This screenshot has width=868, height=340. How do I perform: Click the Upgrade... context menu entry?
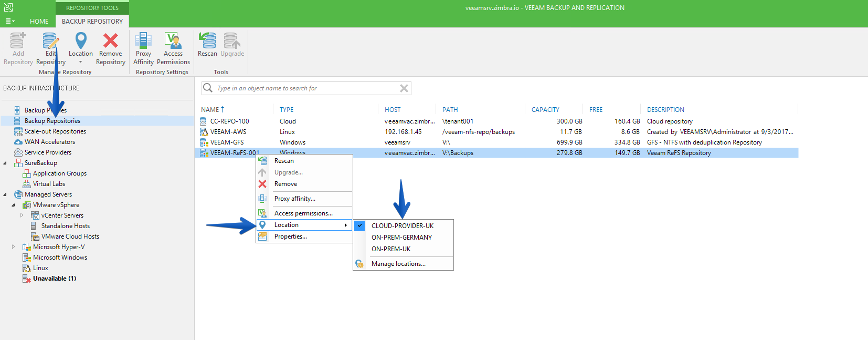tap(289, 172)
